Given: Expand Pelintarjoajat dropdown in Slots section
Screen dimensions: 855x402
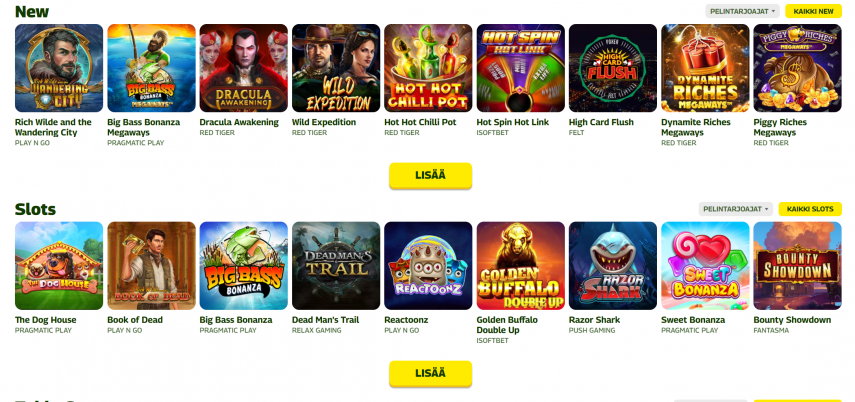Looking at the screenshot, I should 736,209.
